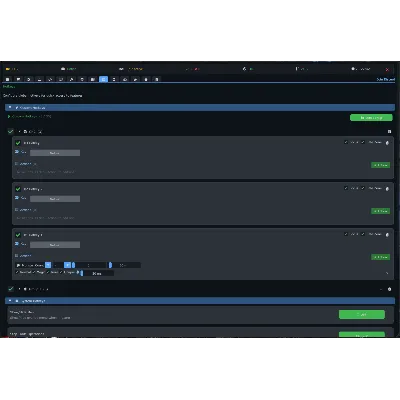Open the link at the toolbar's right end
This screenshot has height=400, width=400.
click(x=385, y=79)
